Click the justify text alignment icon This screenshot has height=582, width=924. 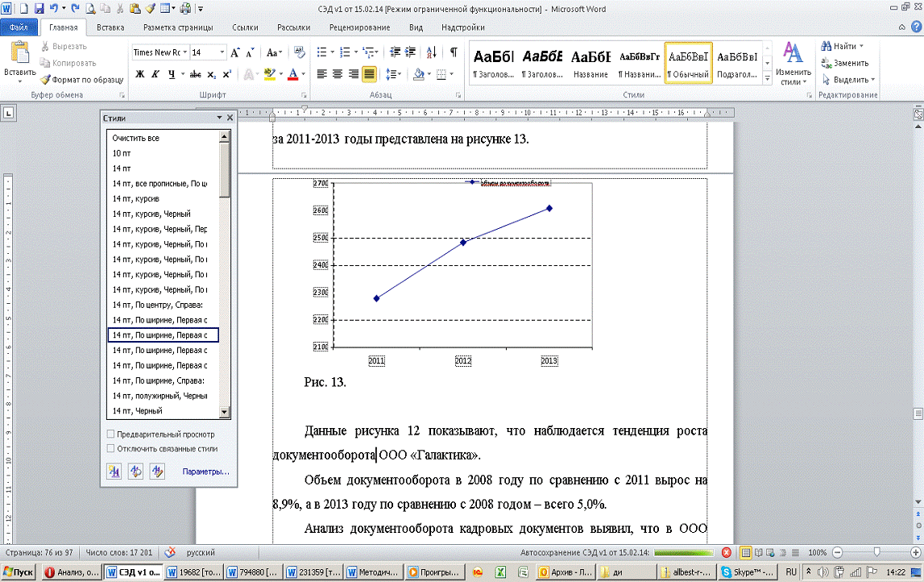coord(368,74)
